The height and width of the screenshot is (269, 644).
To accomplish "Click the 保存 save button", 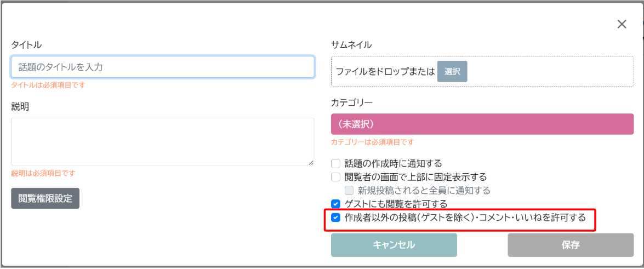I will [571, 245].
